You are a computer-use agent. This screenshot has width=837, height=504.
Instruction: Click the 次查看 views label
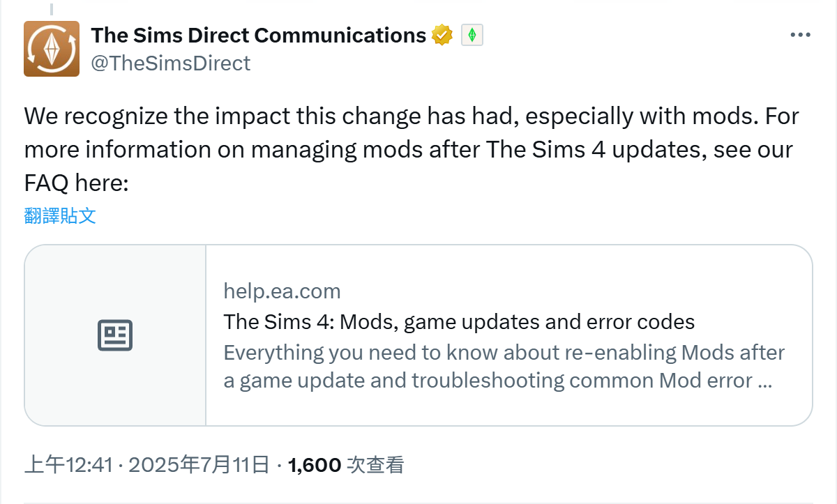376,465
